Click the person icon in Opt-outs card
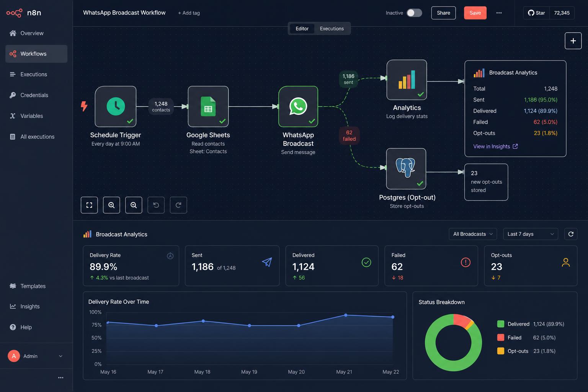This screenshot has height=392, width=588. click(566, 262)
